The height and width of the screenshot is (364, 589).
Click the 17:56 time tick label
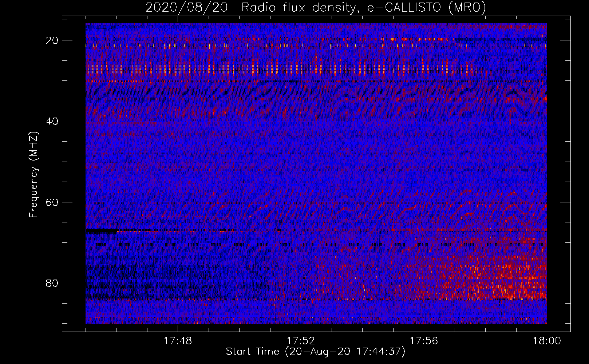click(424, 341)
